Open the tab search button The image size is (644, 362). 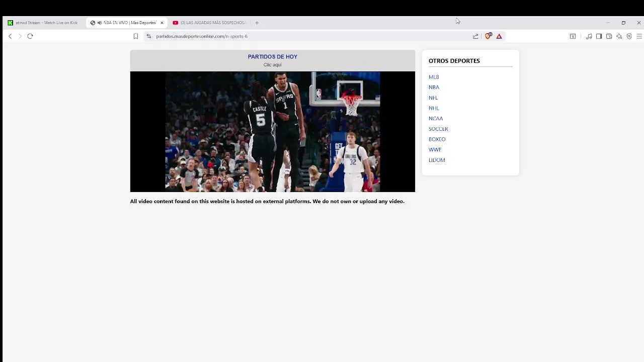point(573,36)
